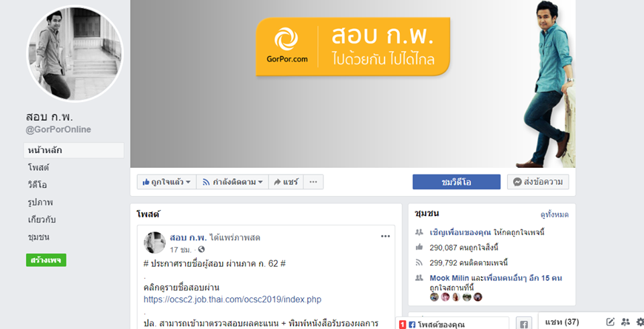Select วิดีโอ in the left sidebar

[38, 185]
